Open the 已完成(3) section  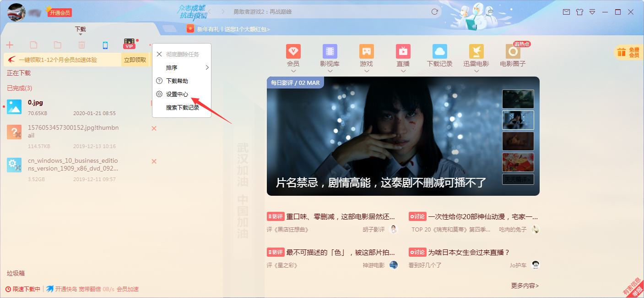point(19,88)
